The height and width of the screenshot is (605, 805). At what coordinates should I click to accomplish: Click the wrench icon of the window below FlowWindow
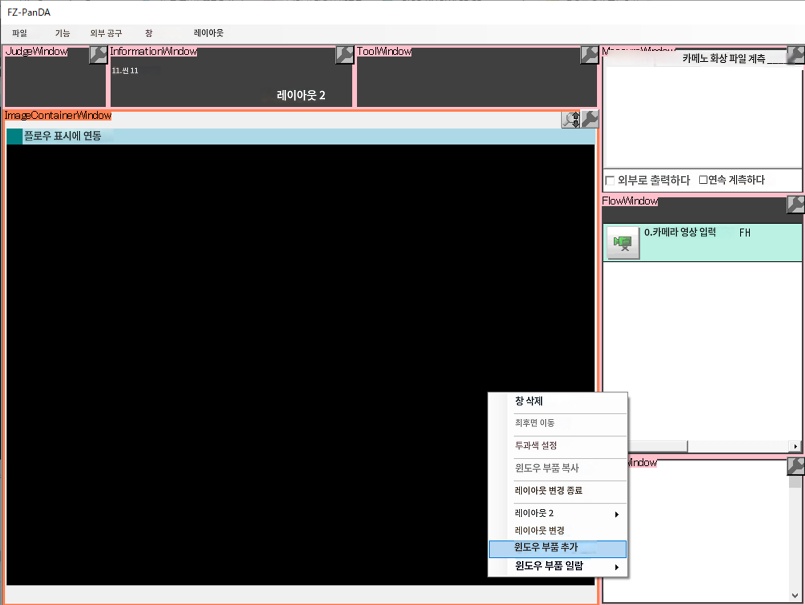click(796, 466)
